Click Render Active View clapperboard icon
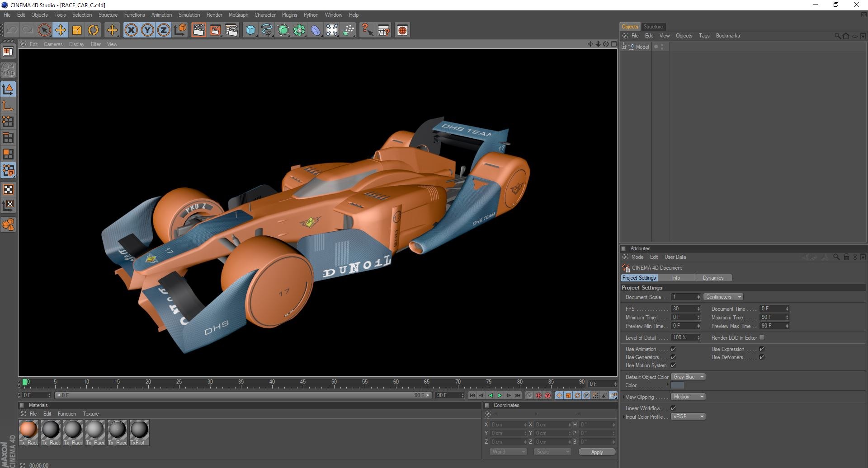This screenshot has width=868, height=468. 198,30
